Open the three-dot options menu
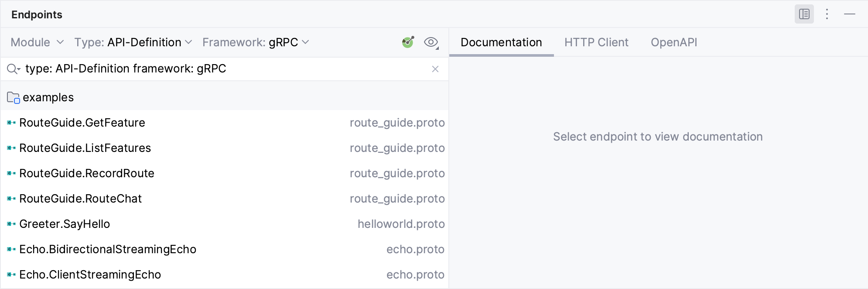The height and width of the screenshot is (289, 868). [827, 14]
